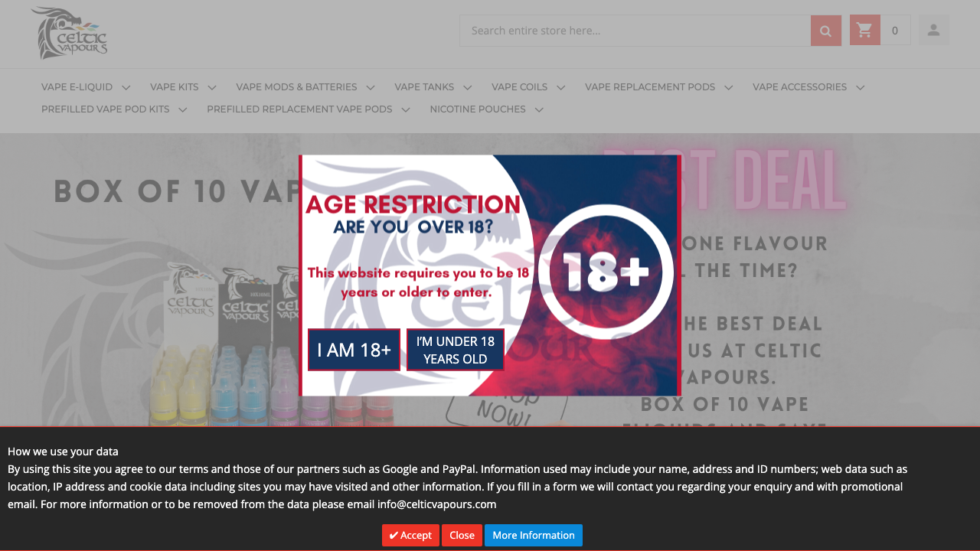Expand the Nicotine Pouches dropdown chevron
Image resolution: width=980 pixels, height=551 pixels.
point(539,109)
